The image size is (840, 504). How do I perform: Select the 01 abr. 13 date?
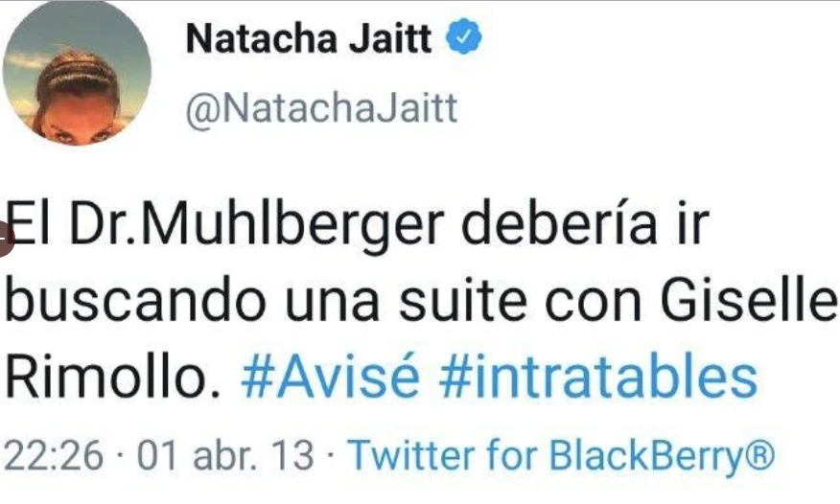coord(225,456)
